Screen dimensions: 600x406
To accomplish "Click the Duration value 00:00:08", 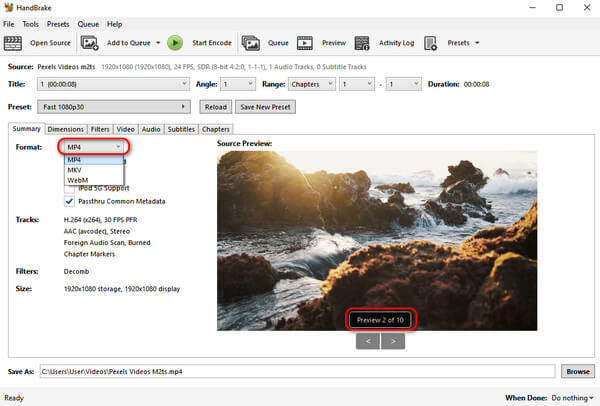I will coord(476,84).
